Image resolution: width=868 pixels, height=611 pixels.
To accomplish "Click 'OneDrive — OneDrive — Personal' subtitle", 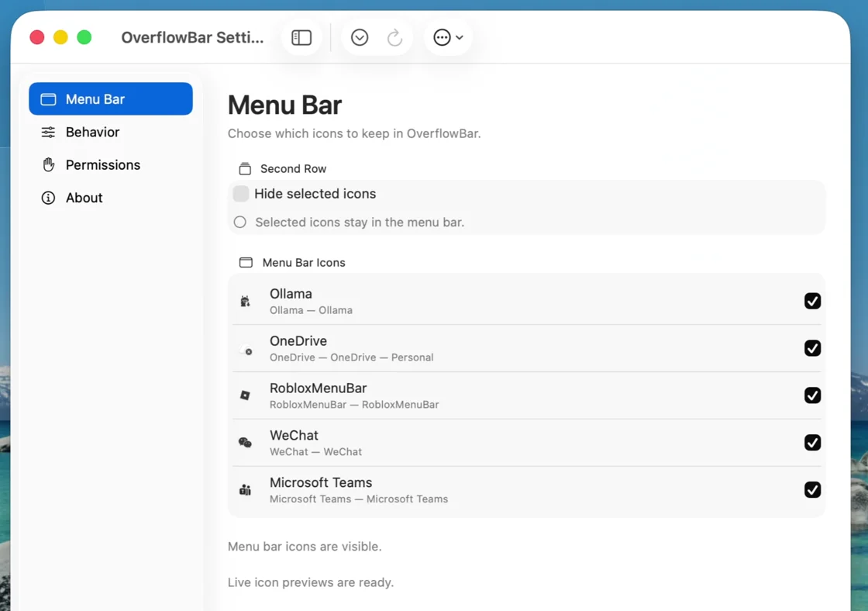I will point(352,357).
